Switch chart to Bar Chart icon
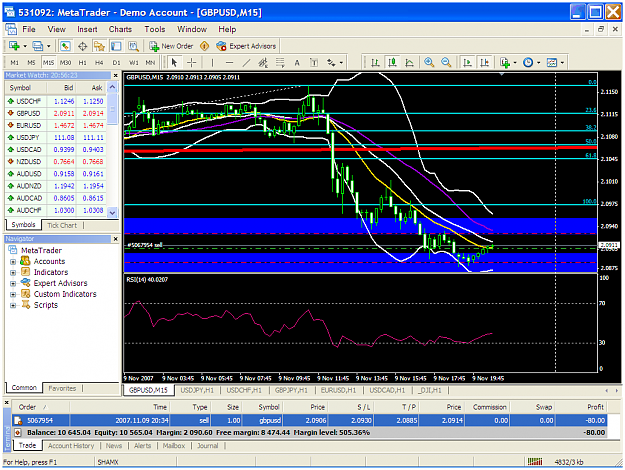The height and width of the screenshot is (470, 625). [375, 63]
